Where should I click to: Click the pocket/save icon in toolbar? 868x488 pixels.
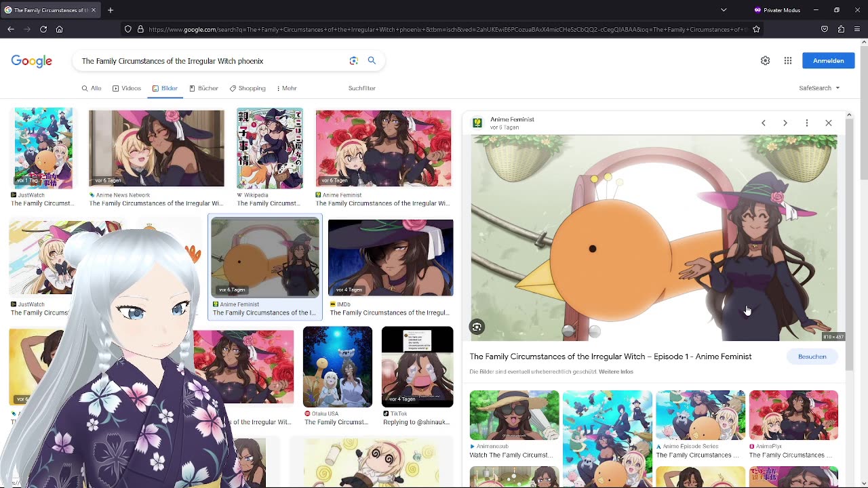[825, 29]
